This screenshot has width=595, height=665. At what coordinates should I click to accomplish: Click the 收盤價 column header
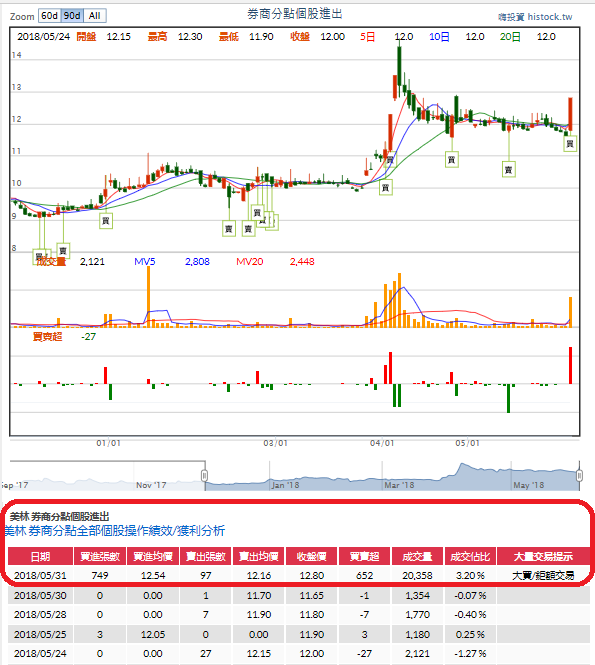tap(312, 556)
